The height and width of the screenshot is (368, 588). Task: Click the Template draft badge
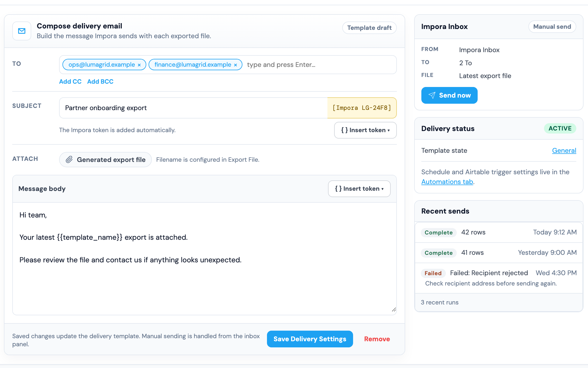click(369, 28)
